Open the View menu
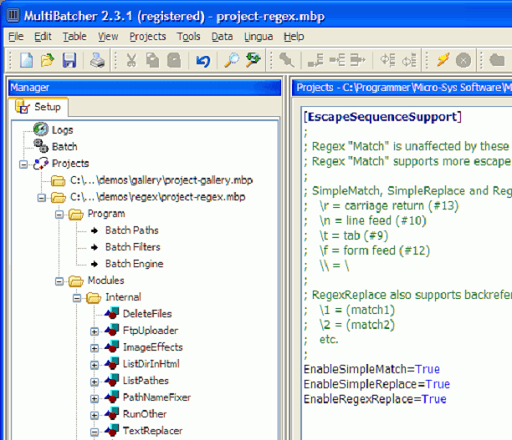This screenshot has width=512, height=440. click(108, 36)
